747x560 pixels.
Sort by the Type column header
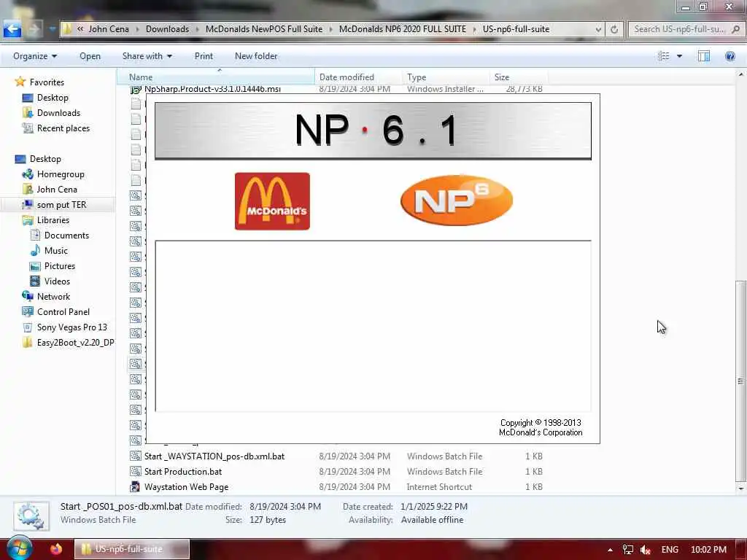pyautogui.click(x=446, y=77)
